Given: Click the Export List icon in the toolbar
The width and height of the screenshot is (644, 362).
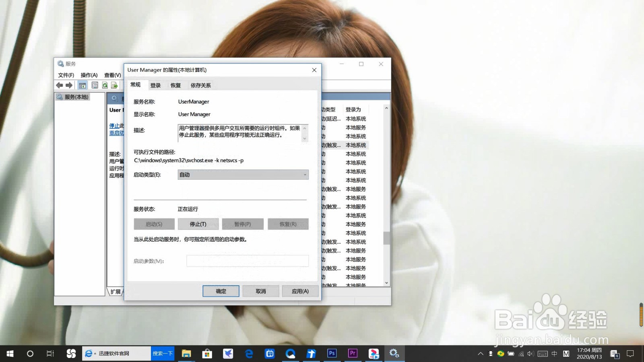Looking at the screenshot, I should tap(114, 85).
